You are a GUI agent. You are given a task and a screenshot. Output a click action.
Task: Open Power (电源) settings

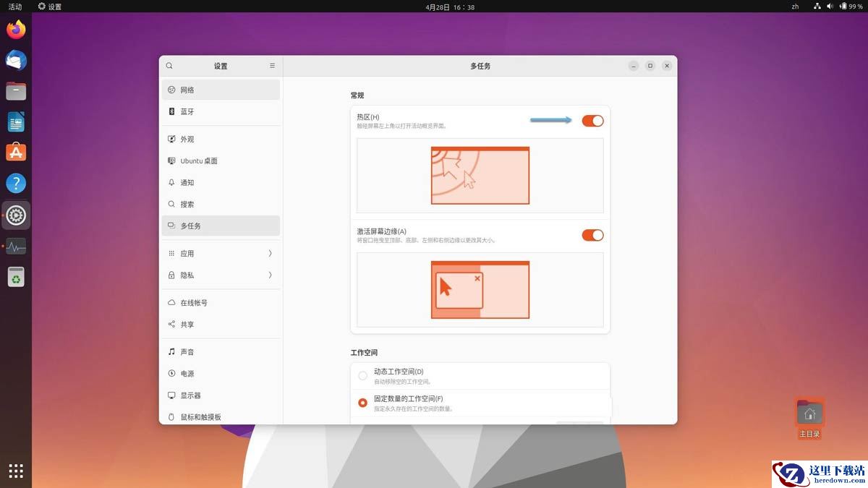221,373
